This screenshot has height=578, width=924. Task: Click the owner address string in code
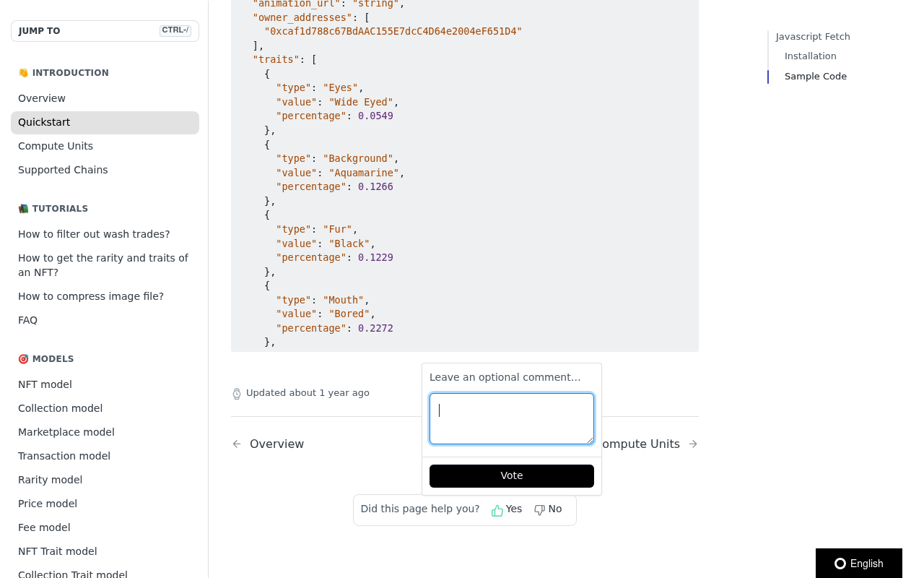click(x=393, y=31)
